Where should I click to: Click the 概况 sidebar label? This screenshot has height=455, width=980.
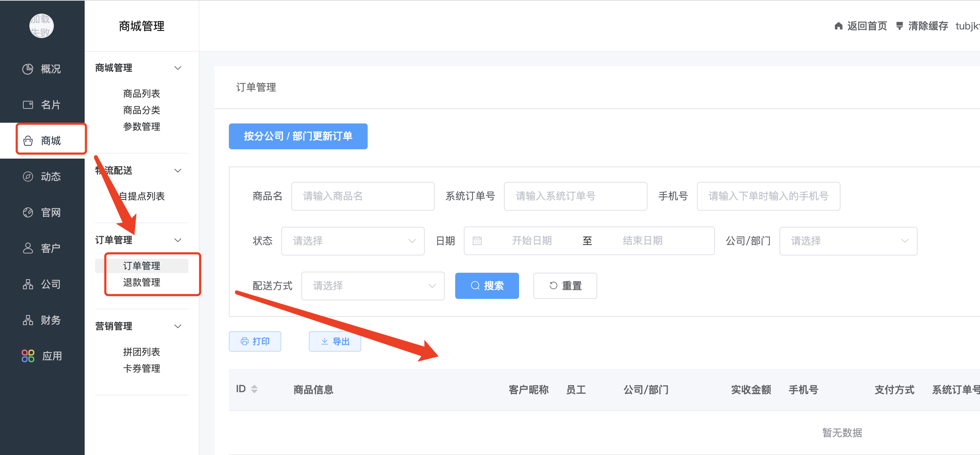51,69
